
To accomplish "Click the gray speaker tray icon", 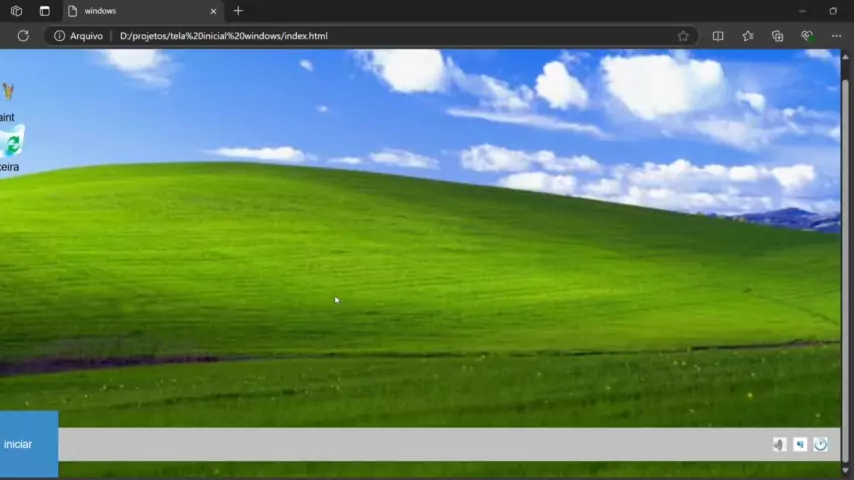I will pos(779,445).
